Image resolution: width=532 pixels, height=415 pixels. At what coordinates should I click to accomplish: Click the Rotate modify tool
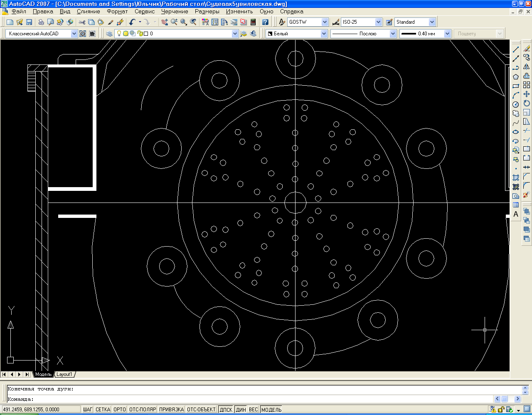coord(527,104)
